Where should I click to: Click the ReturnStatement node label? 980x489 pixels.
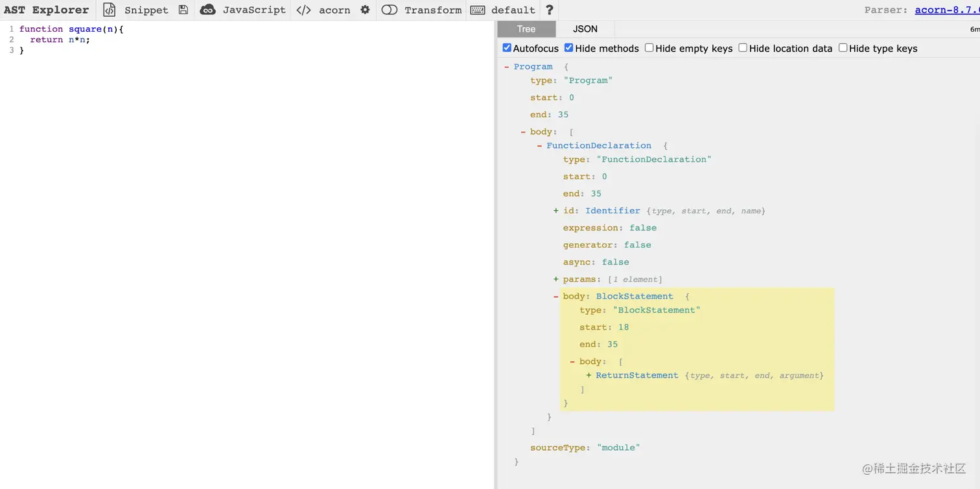click(637, 376)
